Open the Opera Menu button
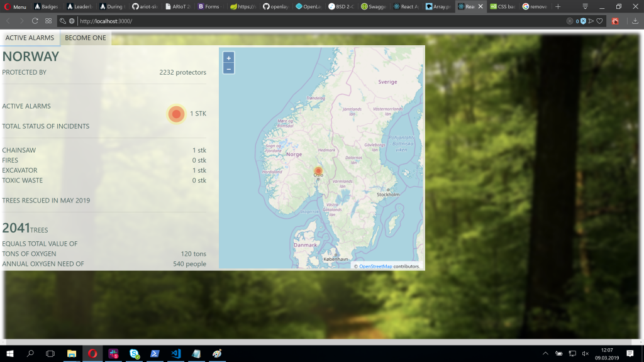The image size is (644, 362). (x=15, y=6)
